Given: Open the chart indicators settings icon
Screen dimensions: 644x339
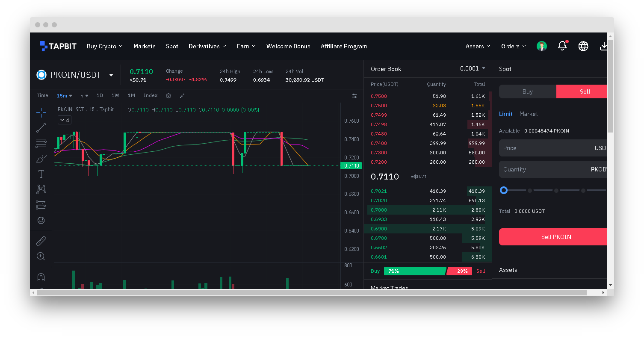Looking at the screenshot, I should 354,96.
